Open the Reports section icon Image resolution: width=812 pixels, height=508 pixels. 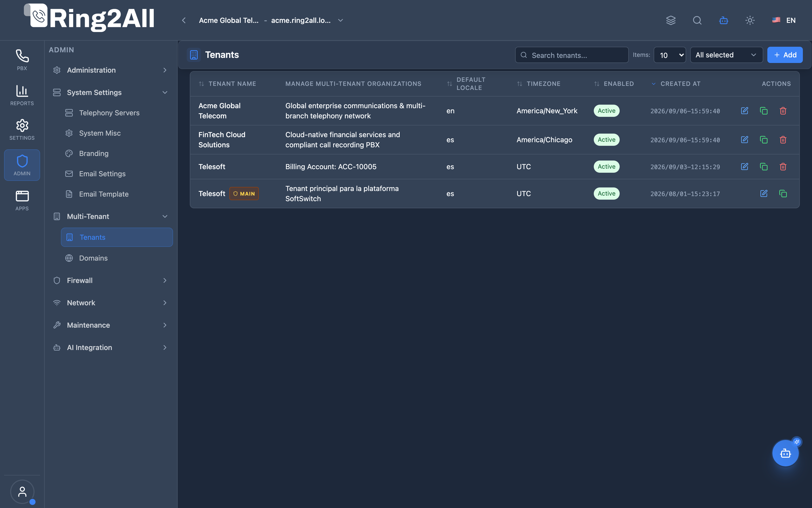[22, 95]
